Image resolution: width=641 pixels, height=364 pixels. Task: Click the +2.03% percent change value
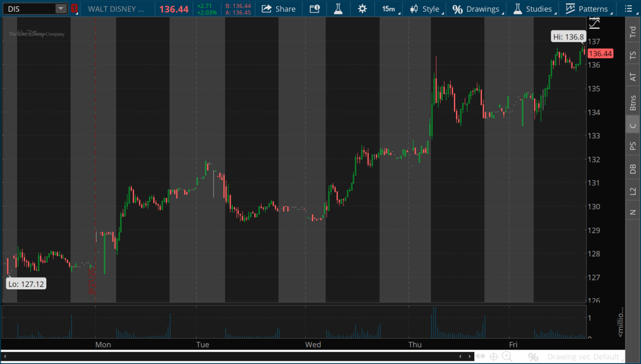tap(206, 12)
